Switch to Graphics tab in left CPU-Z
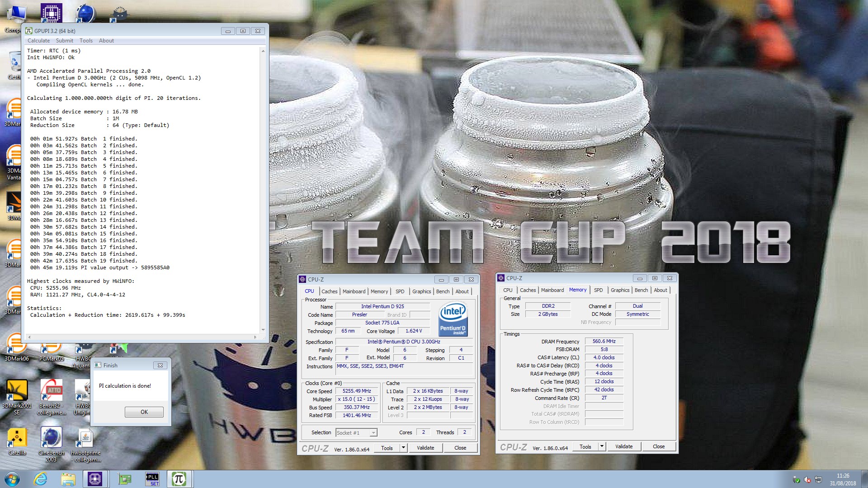Image resolution: width=868 pixels, height=488 pixels. pos(421,291)
